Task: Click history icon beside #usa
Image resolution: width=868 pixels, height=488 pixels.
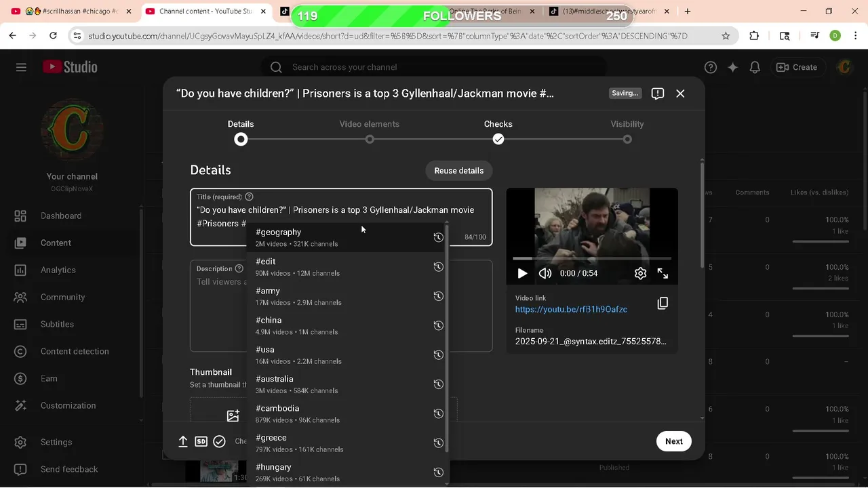Action: coord(438,355)
